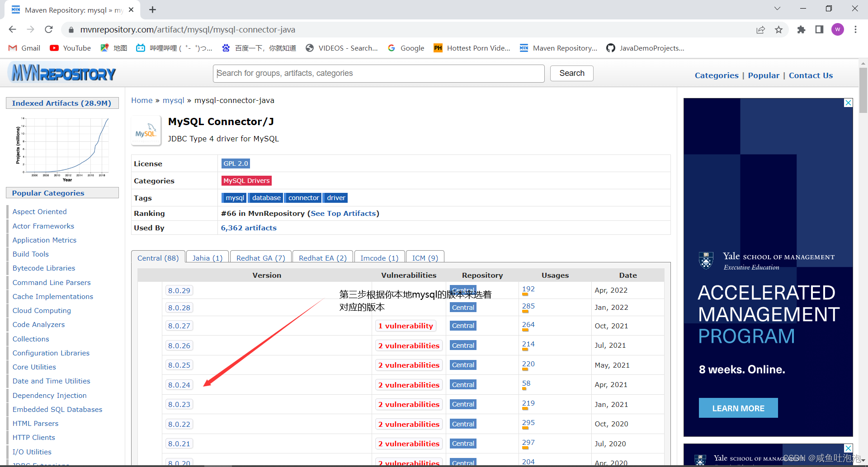This screenshot has width=868, height=467.
Task: Open the VIDEOS - Search bookmark
Action: (341, 48)
